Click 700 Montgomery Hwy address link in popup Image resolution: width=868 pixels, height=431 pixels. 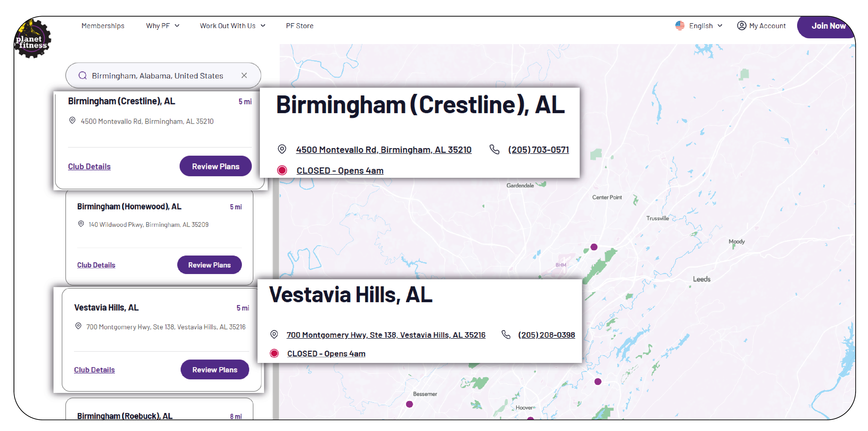[x=386, y=335]
